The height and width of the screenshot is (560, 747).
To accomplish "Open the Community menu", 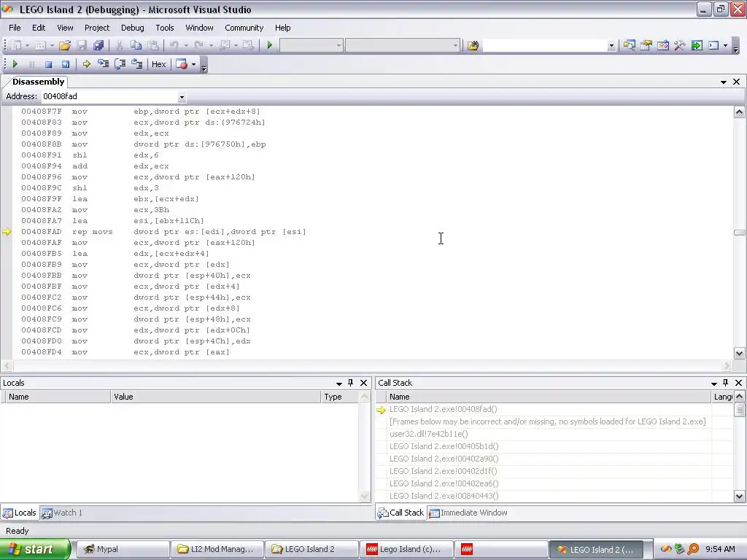I will (244, 28).
